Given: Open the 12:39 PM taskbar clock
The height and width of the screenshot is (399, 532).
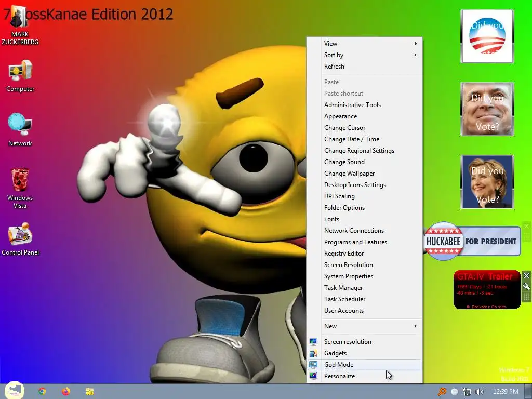Looking at the screenshot, I should click(506, 392).
